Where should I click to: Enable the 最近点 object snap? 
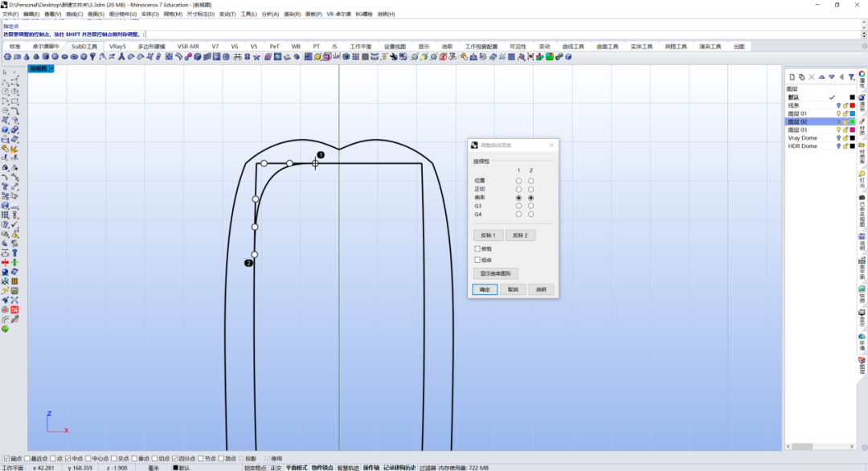pos(27,458)
